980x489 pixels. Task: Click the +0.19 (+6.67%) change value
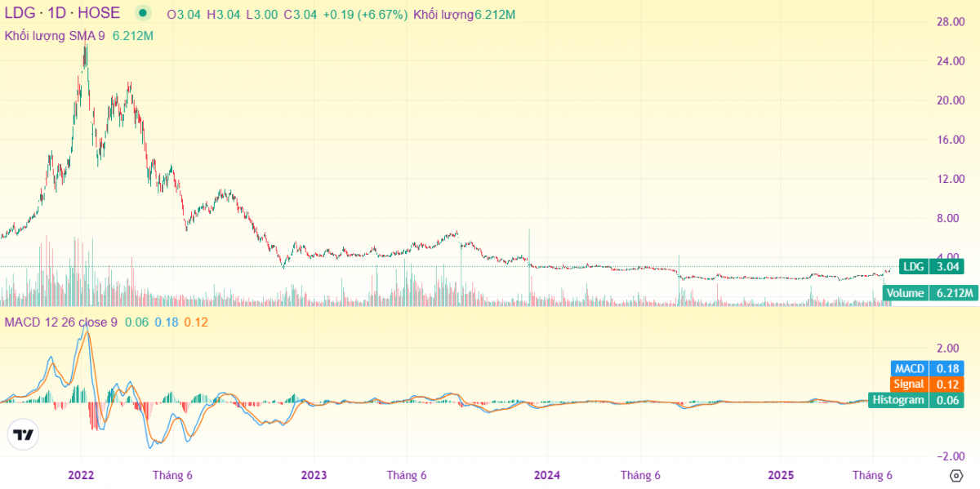[x=364, y=15]
